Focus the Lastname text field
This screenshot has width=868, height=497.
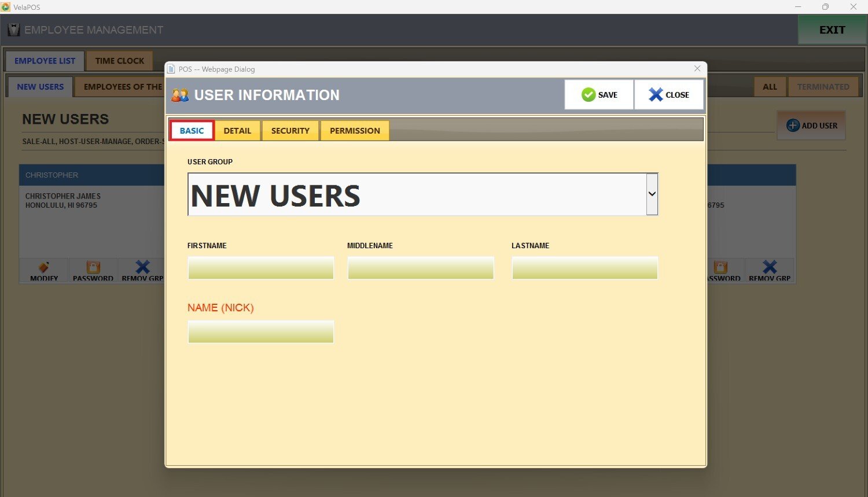[584, 268]
